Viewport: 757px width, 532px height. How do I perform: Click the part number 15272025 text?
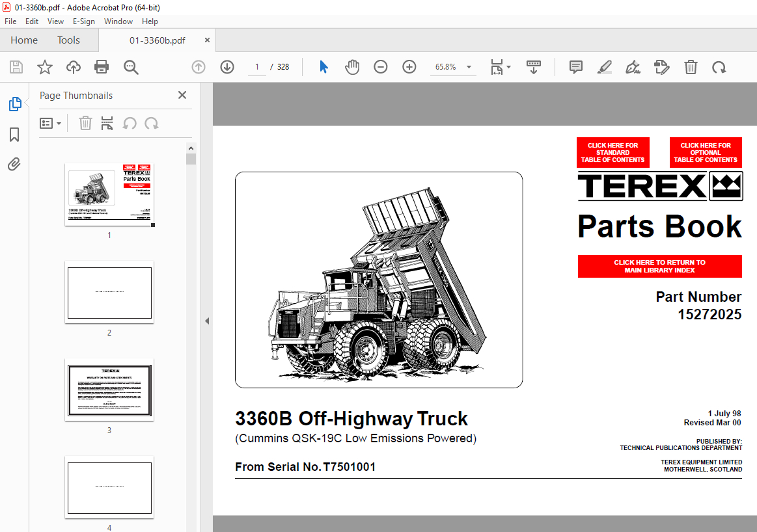709,315
